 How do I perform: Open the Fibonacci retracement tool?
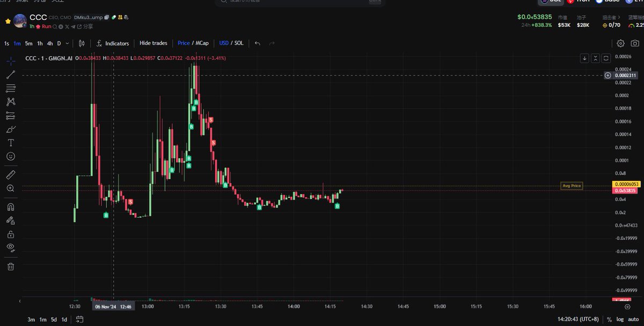click(x=11, y=88)
